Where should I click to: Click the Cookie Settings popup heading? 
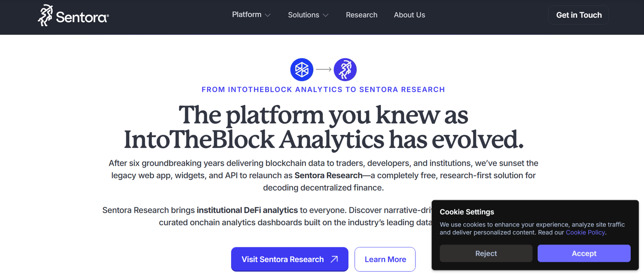coord(467,212)
